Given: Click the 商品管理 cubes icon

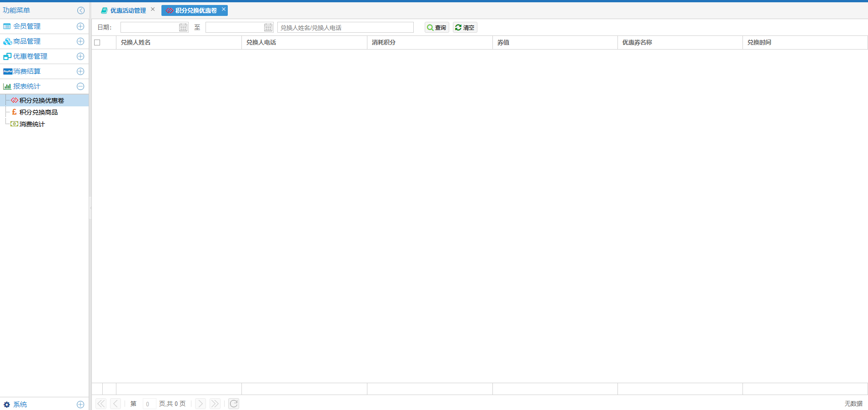Looking at the screenshot, I should (7, 41).
